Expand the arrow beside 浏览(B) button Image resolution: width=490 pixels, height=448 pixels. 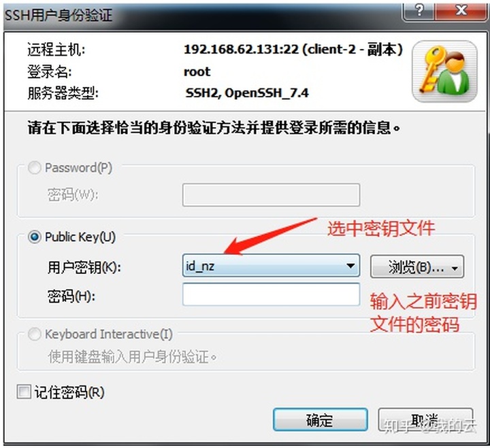click(455, 268)
